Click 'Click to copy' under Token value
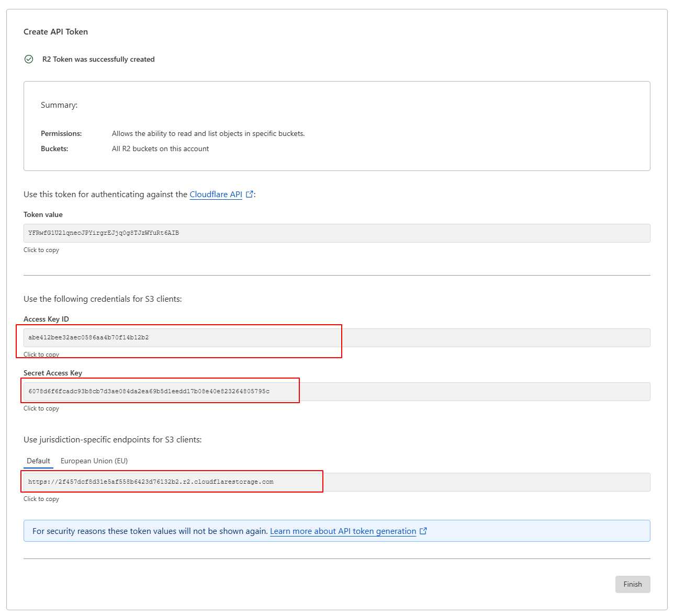This screenshot has height=616, width=674. [x=41, y=250]
